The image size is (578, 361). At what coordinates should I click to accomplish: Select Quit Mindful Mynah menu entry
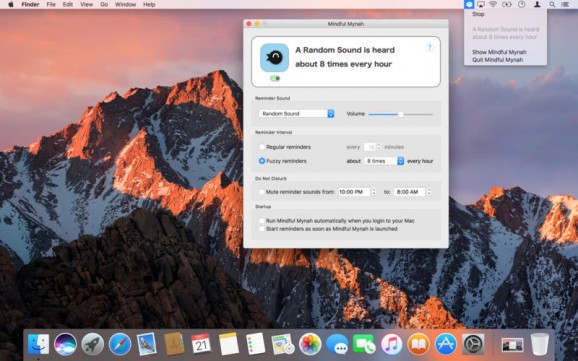point(497,60)
